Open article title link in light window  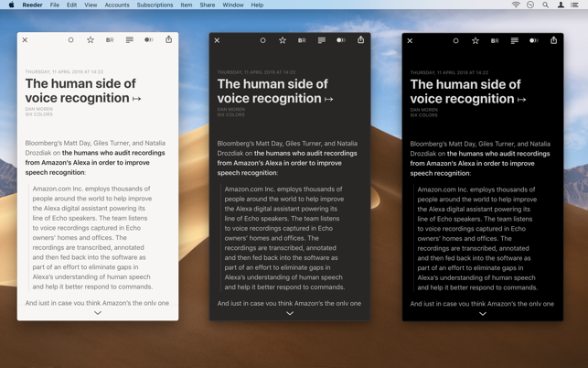coord(83,91)
